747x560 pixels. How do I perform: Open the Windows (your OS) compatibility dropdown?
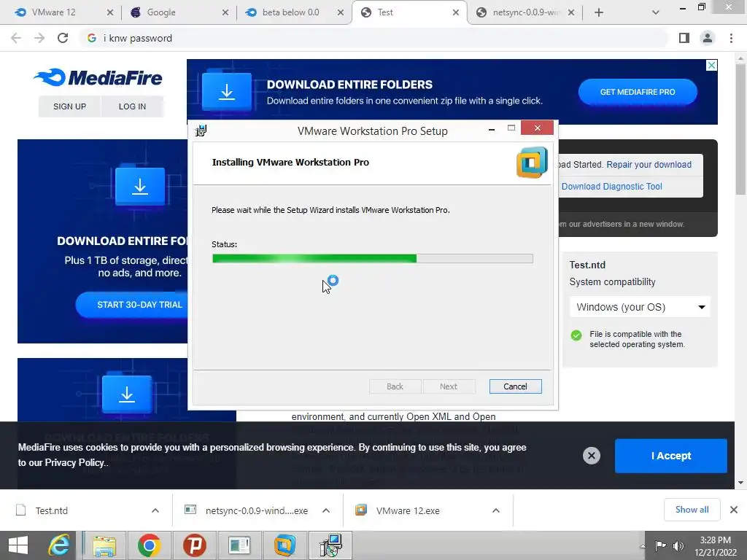pyautogui.click(x=640, y=307)
